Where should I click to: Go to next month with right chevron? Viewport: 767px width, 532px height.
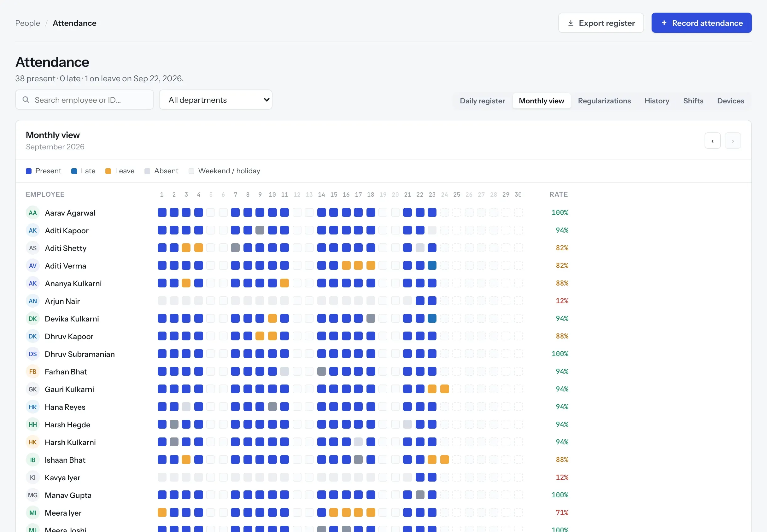point(733,141)
